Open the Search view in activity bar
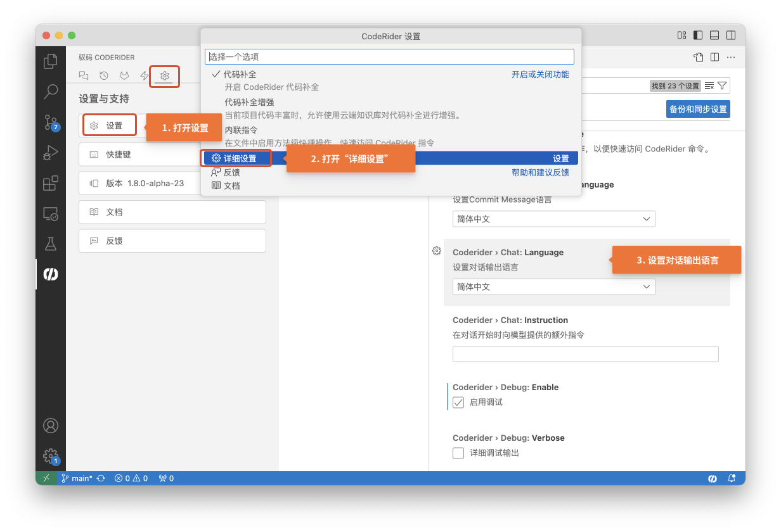Viewport: 781px width, 532px height. 50,92
